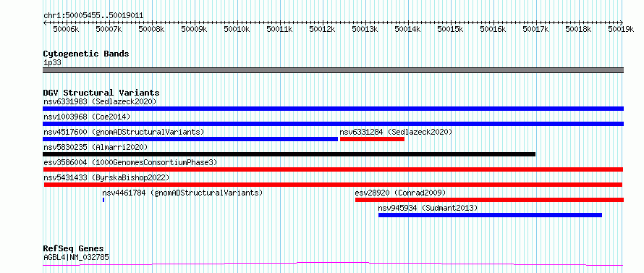The width and height of the screenshot is (644, 273).
Task: Select the red nsv6331284 (Sedlazeck2020) bar
Action: 372,139
